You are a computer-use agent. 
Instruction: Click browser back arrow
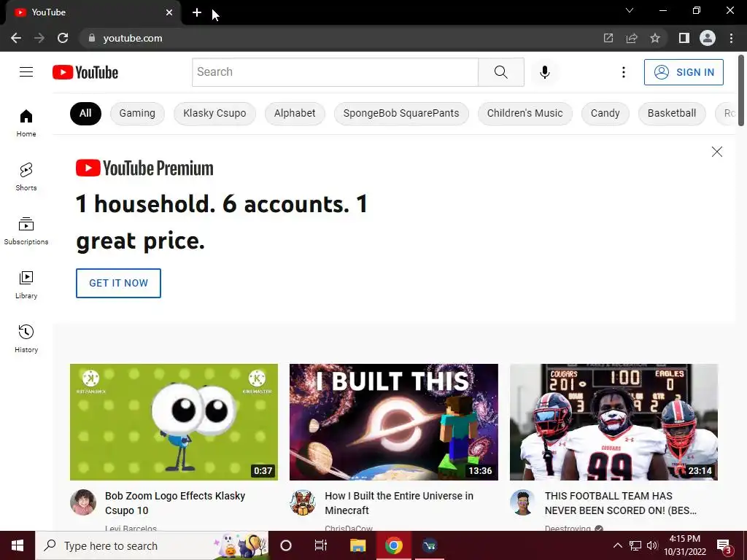coord(16,38)
